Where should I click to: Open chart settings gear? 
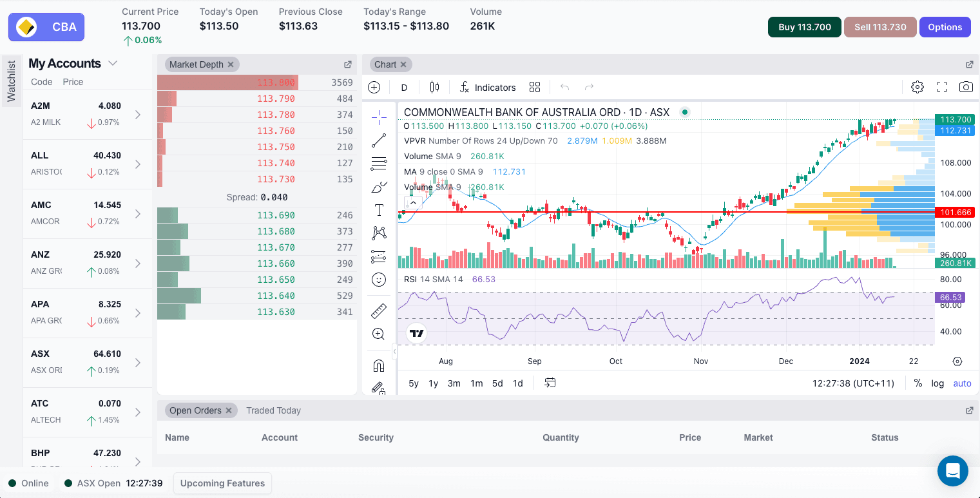tap(918, 87)
